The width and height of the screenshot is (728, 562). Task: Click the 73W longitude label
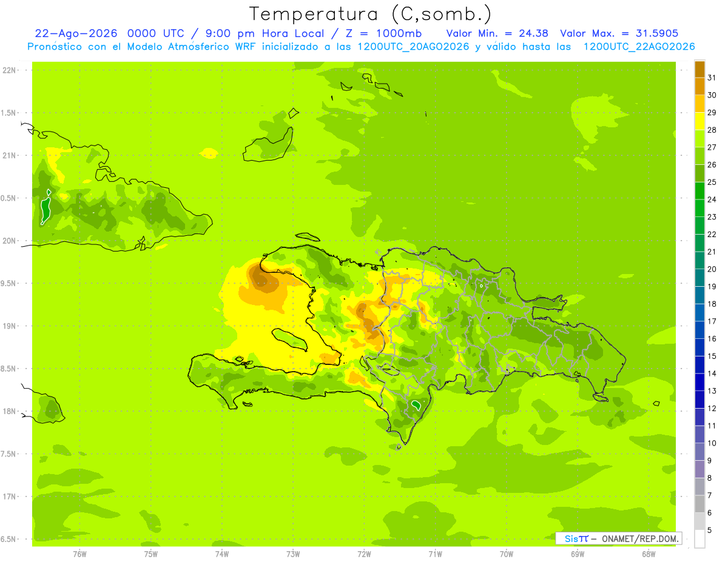(x=293, y=554)
